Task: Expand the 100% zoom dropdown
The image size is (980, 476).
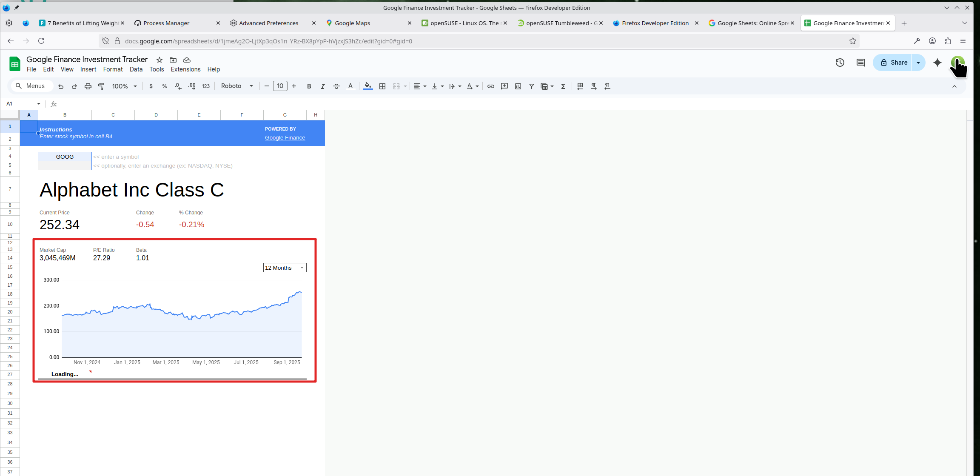Action: click(124, 86)
